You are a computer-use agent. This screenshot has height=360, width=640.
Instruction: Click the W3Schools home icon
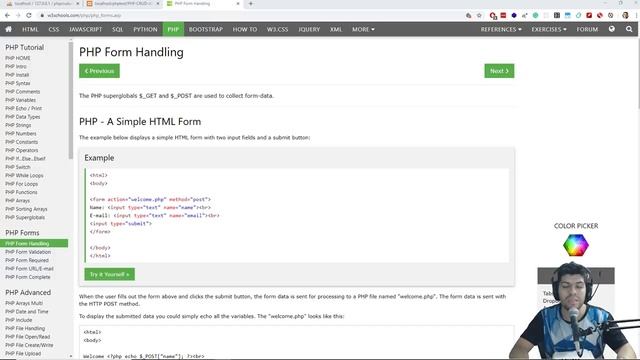[8, 29]
